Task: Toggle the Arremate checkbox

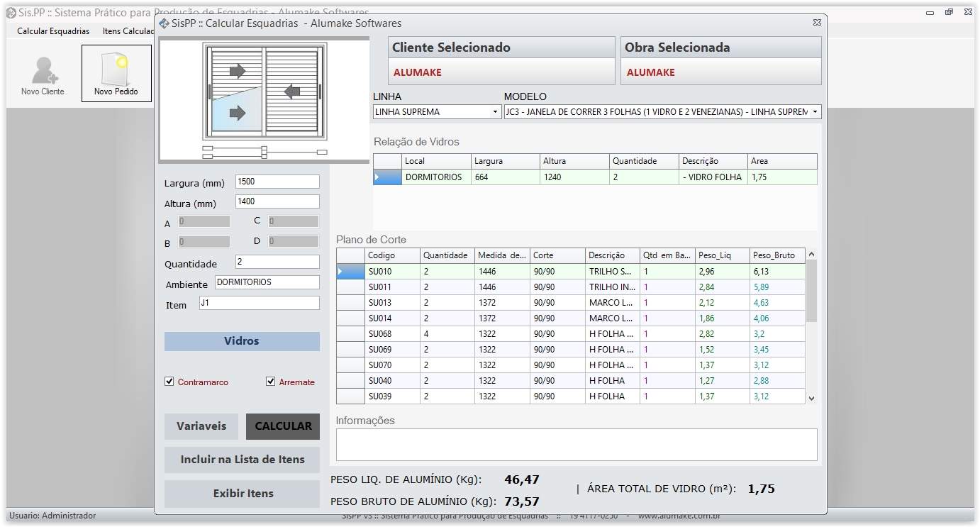Action: click(x=270, y=382)
